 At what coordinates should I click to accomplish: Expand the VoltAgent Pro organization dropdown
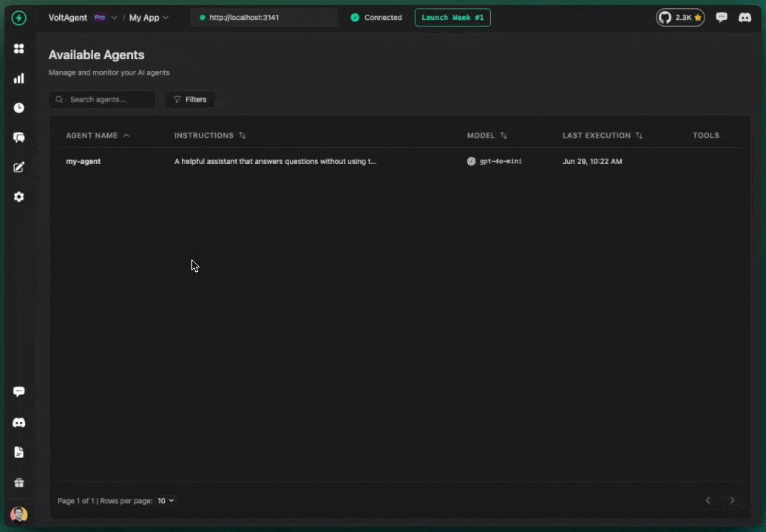tap(114, 18)
